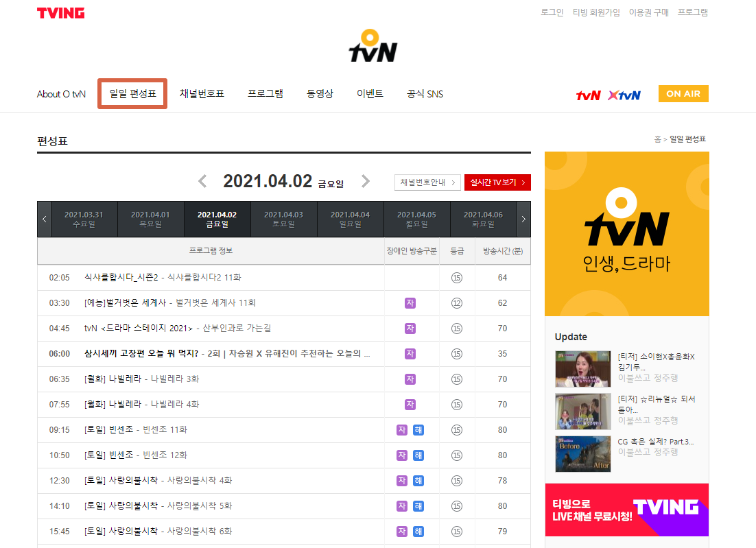The image size is (756, 548).
Task: Click the ON AIR button
Action: [x=683, y=93]
